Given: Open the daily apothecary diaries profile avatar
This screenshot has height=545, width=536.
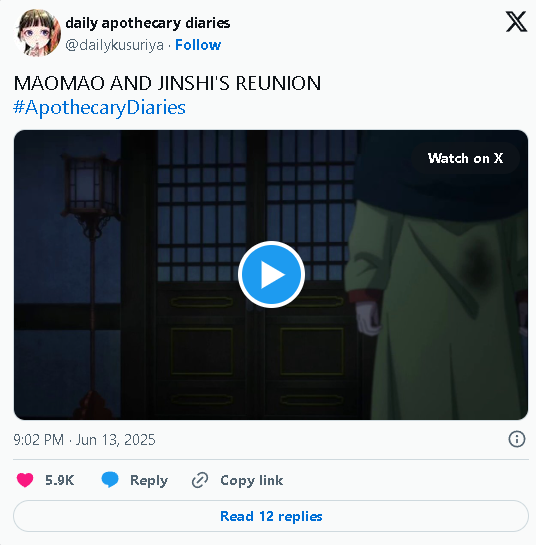Looking at the screenshot, I should coord(38,33).
